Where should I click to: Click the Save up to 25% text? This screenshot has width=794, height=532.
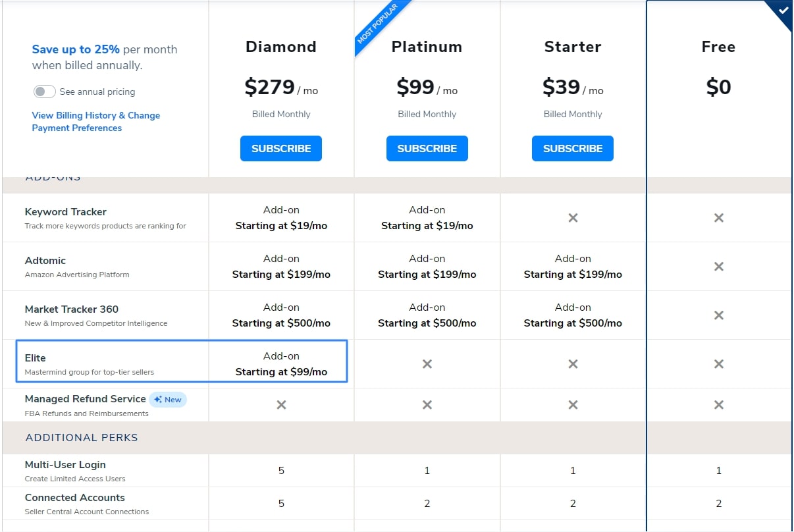[76, 49]
